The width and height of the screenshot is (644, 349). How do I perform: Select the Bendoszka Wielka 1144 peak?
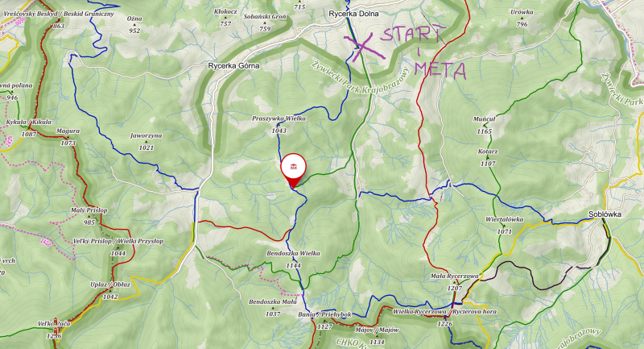(x=293, y=260)
